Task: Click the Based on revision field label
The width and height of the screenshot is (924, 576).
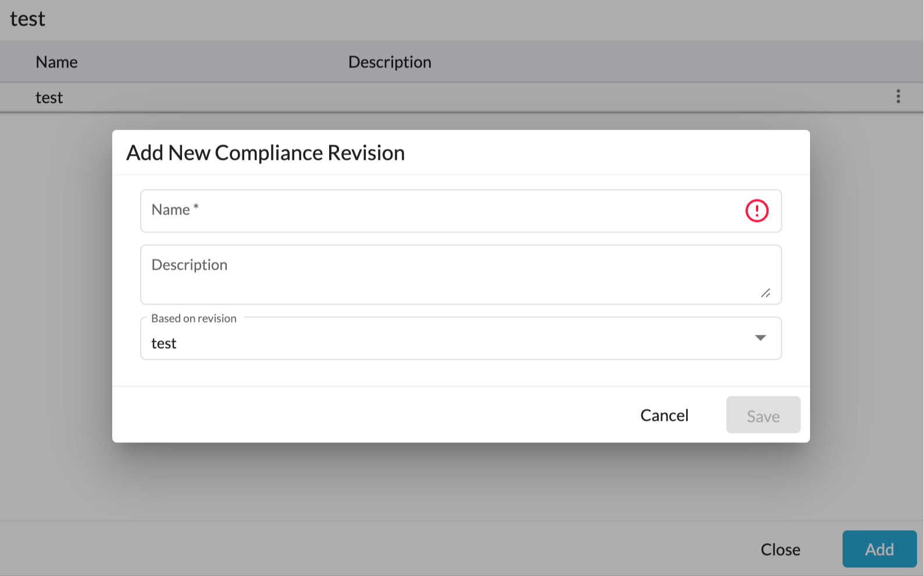Action: [193, 318]
